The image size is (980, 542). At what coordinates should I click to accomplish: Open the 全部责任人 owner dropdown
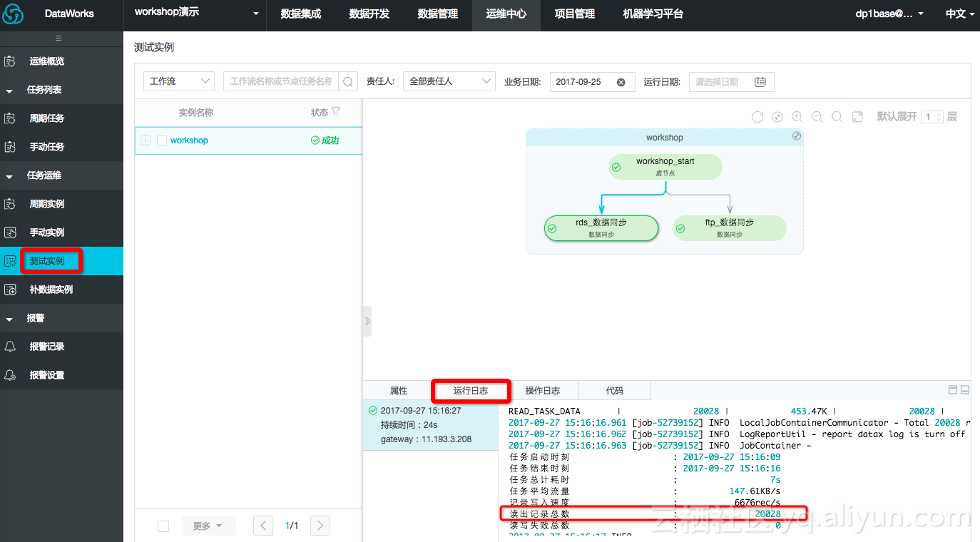tap(449, 81)
